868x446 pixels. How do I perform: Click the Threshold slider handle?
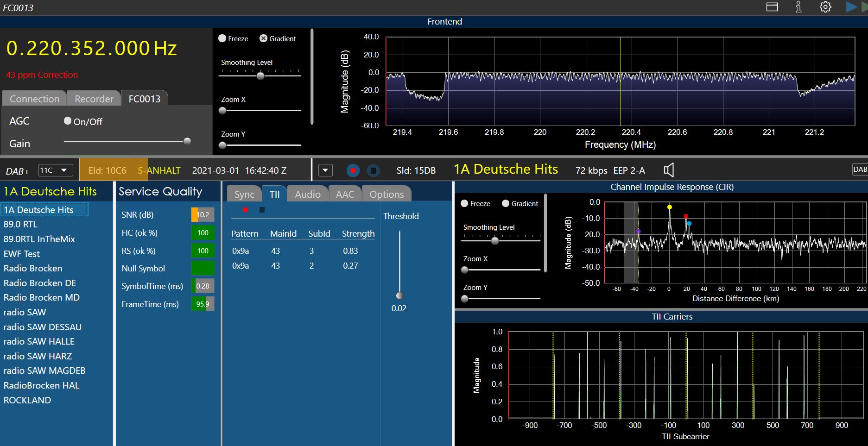click(399, 295)
